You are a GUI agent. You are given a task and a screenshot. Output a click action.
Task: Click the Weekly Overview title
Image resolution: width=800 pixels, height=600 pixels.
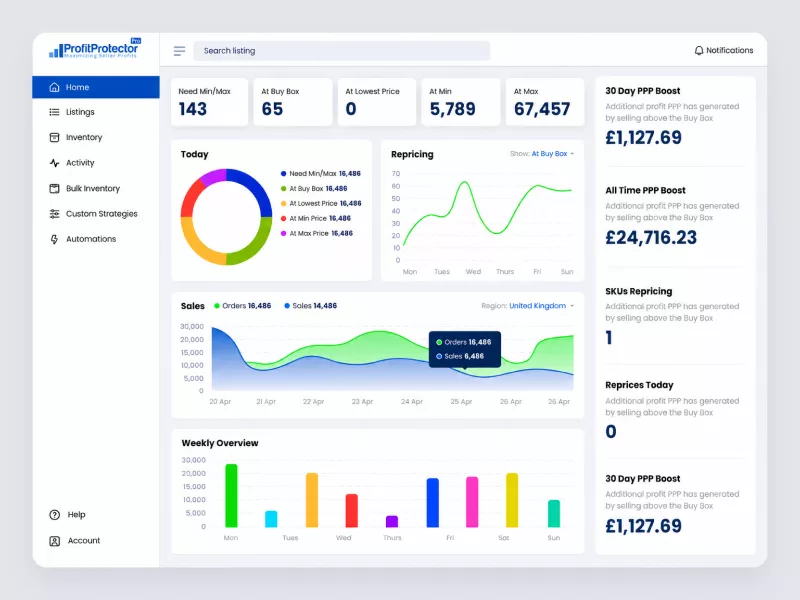220,443
